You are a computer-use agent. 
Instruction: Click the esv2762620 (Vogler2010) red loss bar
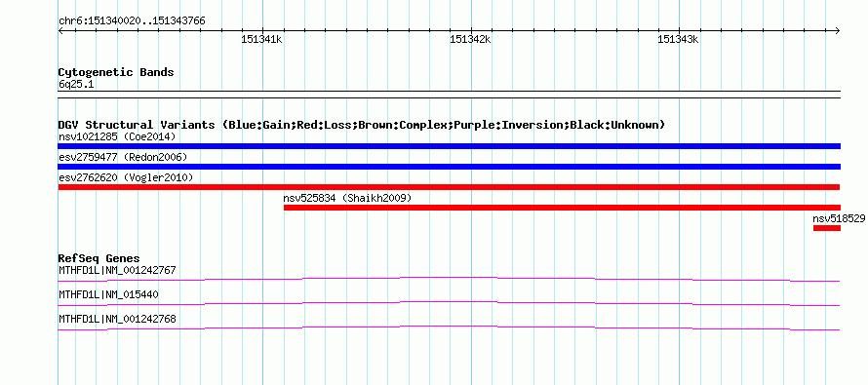click(449, 187)
